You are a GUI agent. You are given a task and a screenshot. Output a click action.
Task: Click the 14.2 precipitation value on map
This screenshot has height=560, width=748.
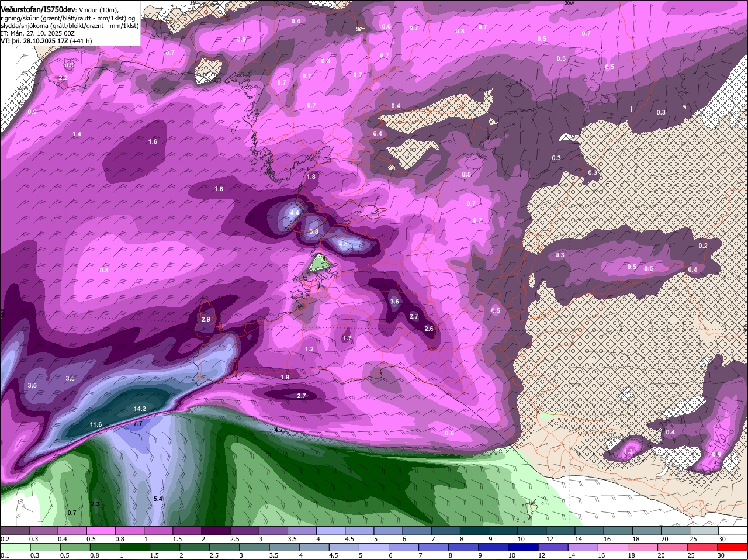140,409
